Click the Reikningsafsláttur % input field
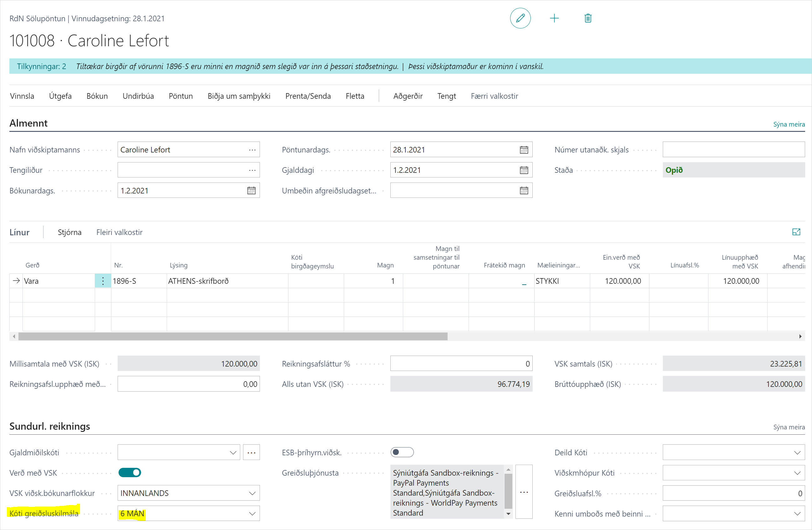812x530 pixels. pyautogui.click(x=461, y=364)
